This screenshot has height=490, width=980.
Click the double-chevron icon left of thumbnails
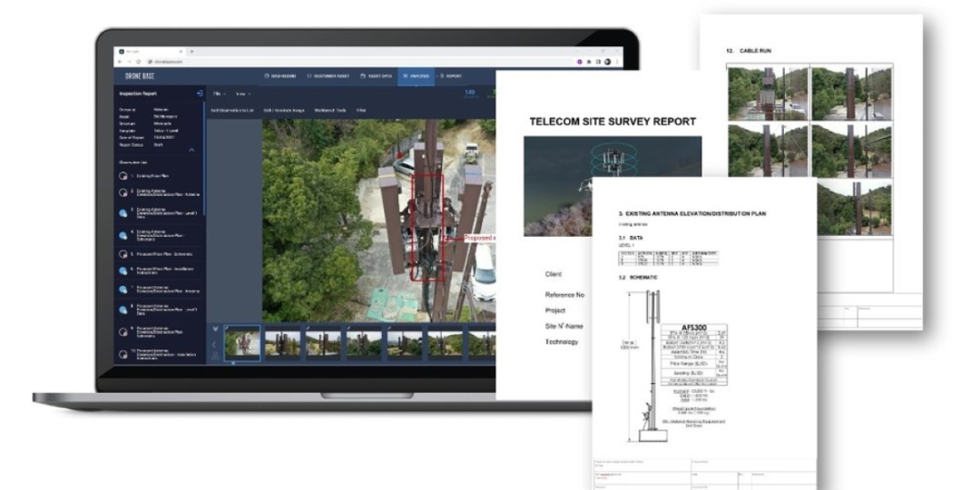215,328
